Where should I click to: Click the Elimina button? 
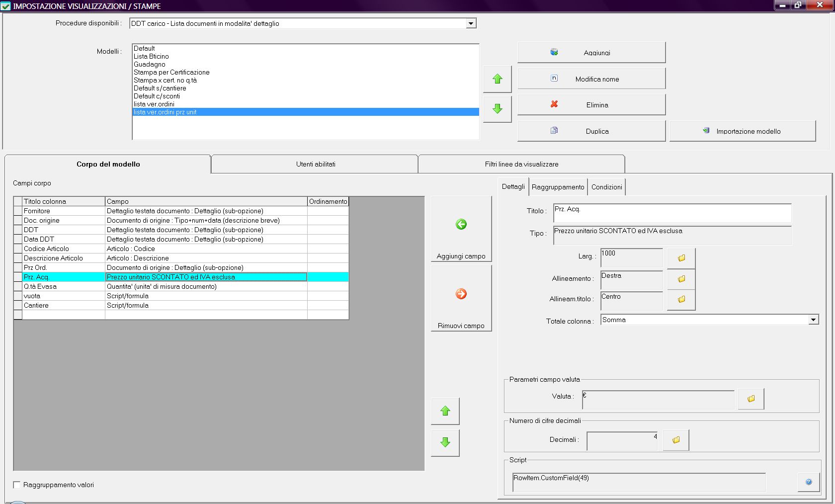pyautogui.click(x=591, y=105)
